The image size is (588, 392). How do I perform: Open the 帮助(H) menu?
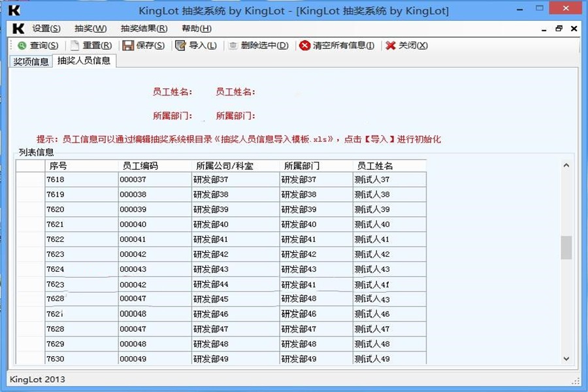(x=197, y=29)
